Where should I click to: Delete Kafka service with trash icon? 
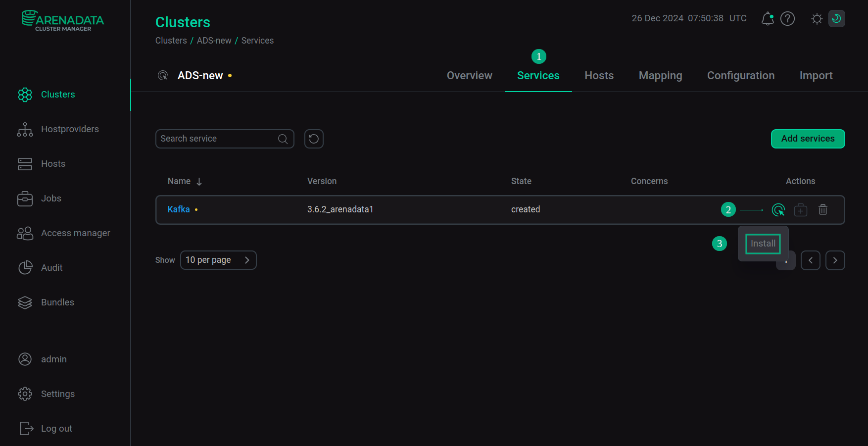822,210
